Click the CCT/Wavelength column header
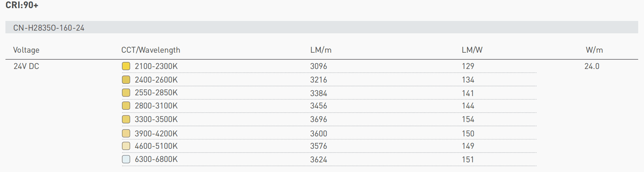 tap(151, 50)
